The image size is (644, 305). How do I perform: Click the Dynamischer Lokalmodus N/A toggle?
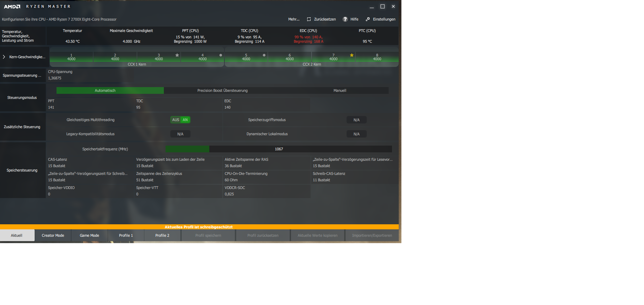[357, 134]
